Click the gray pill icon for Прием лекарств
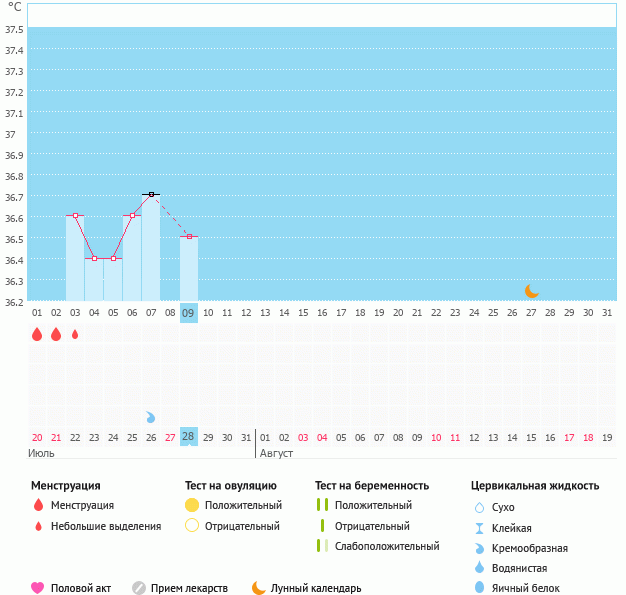This screenshot has height=595, width=626. (139, 588)
